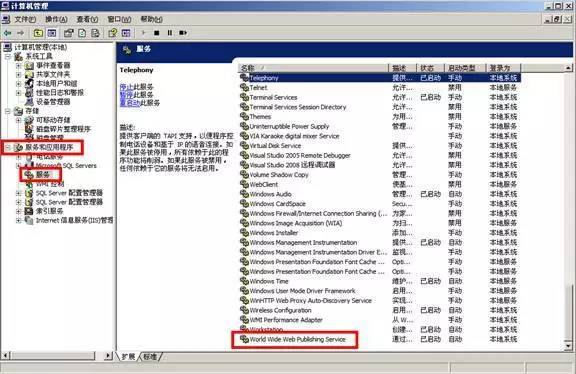Select the Windows Time service row
Screen dimensions: 576x374
coord(379,281)
